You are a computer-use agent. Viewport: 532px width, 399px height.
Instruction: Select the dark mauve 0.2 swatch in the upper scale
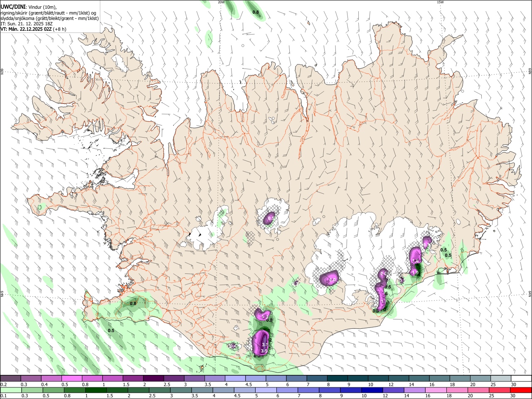click(11, 379)
